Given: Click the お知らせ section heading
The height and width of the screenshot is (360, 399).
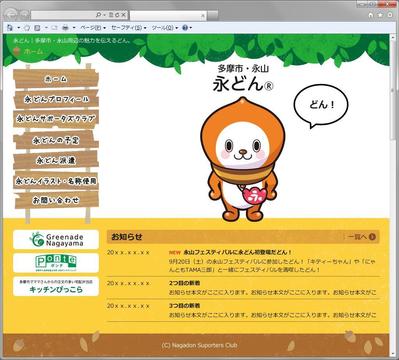Looking at the screenshot, I should pos(127,237).
